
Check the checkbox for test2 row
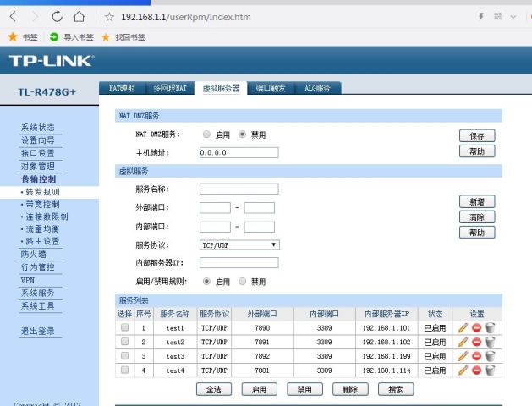(125, 341)
